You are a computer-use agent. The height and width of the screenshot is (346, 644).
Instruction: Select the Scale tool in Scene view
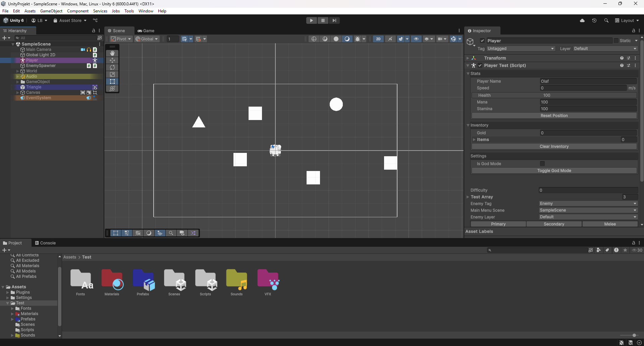click(x=112, y=74)
